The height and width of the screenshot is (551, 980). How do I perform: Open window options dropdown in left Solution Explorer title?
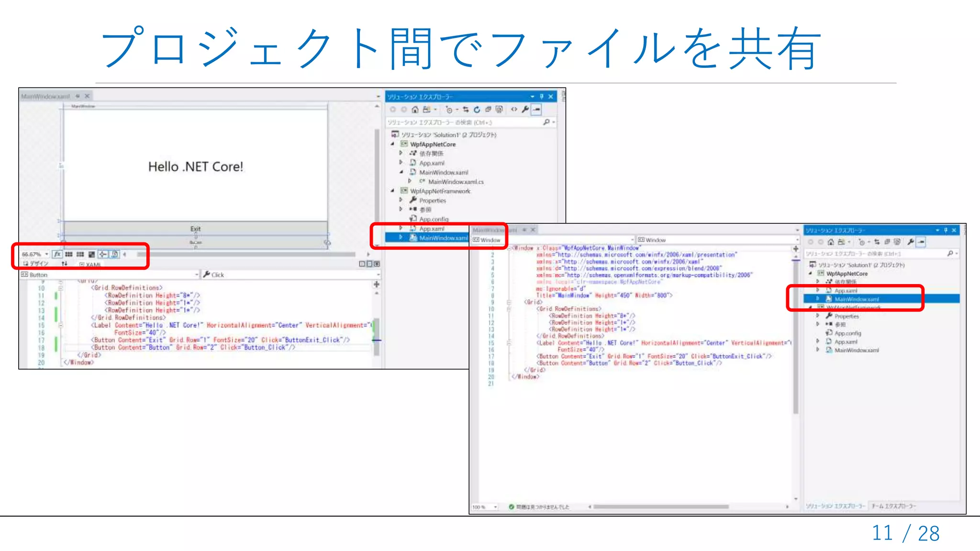[532, 97]
